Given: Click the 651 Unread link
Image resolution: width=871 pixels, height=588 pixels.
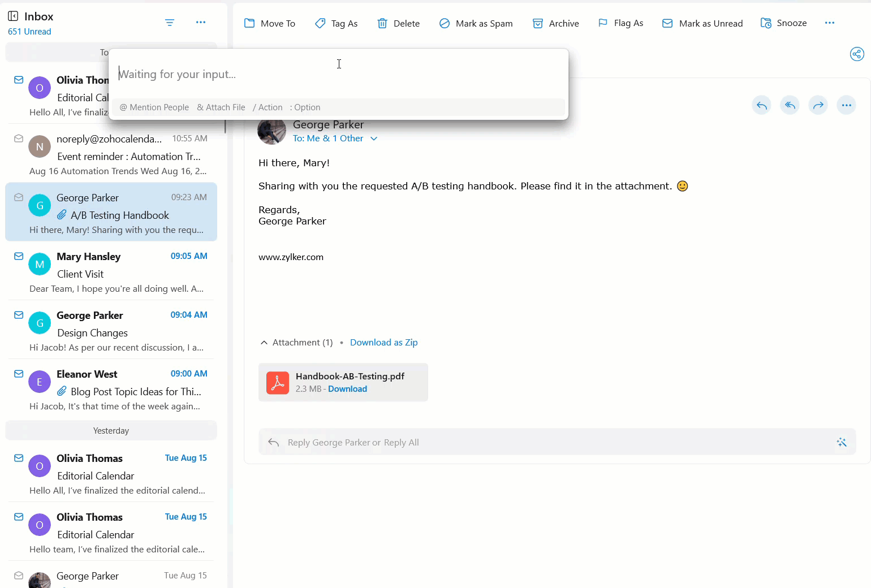Looking at the screenshot, I should [x=29, y=32].
